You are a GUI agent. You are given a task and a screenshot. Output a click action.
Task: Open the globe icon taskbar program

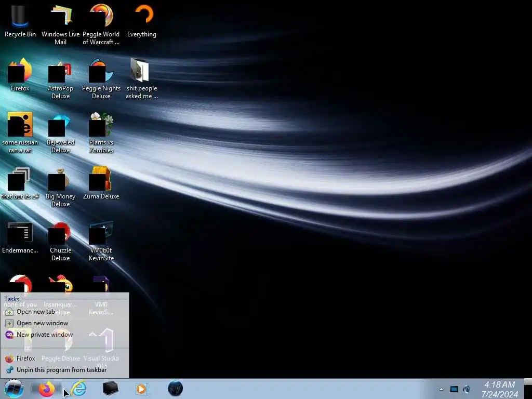pos(175,389)
